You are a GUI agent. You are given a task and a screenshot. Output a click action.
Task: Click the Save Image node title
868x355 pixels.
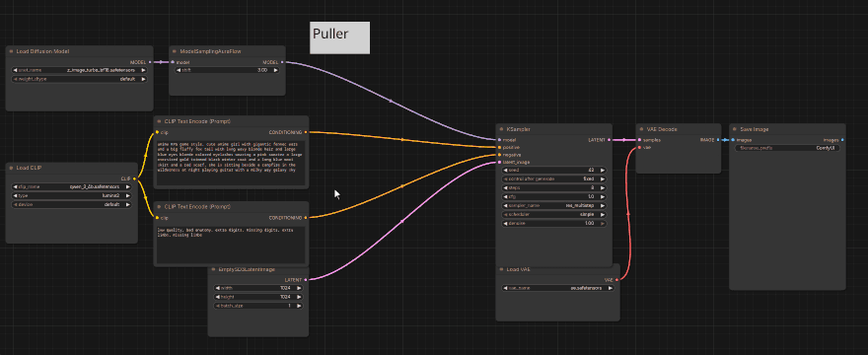(754, 129)
